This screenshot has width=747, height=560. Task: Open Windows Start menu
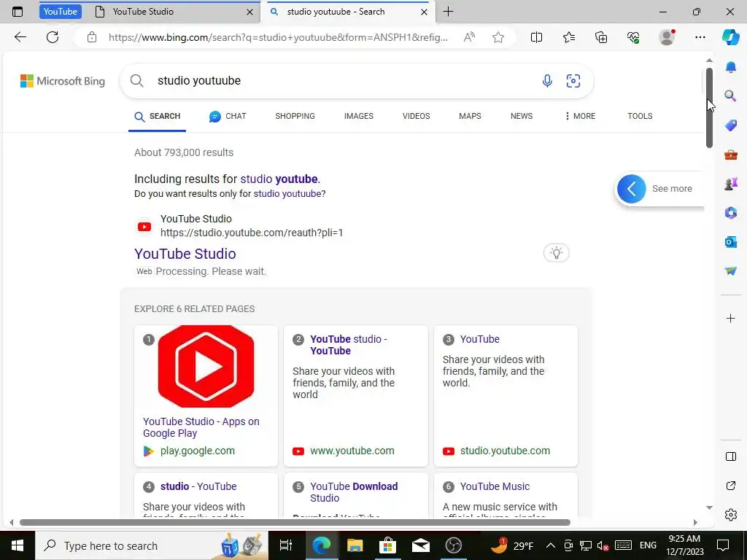(18, 545)
